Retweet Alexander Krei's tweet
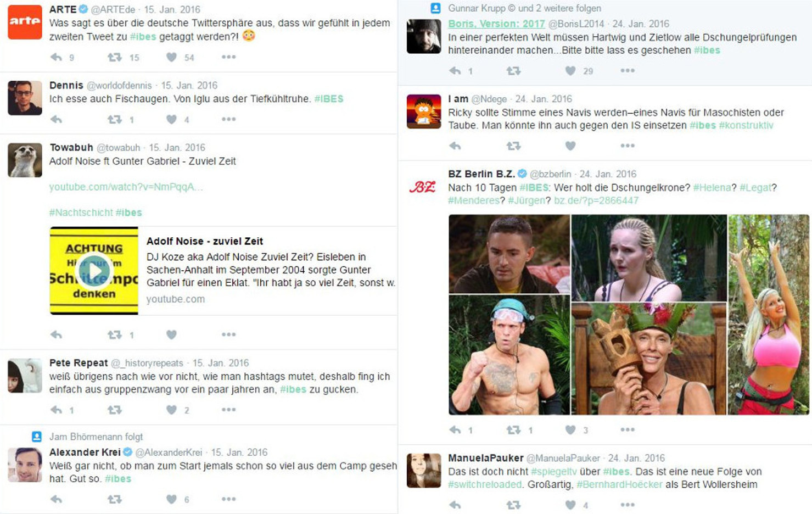 pos(114,499)
